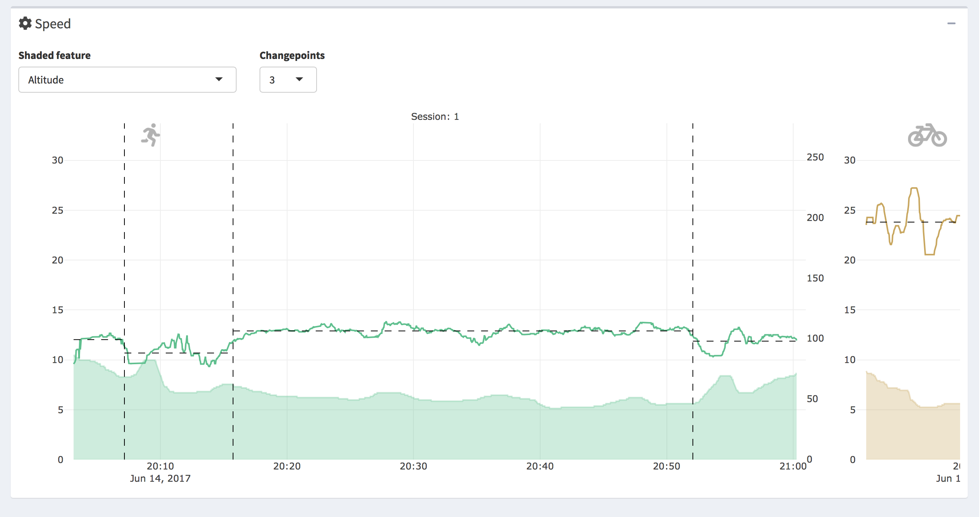Click the 20:30 x-axis tick label
Viewport: 980px width, 517px height.
point(413,466)
